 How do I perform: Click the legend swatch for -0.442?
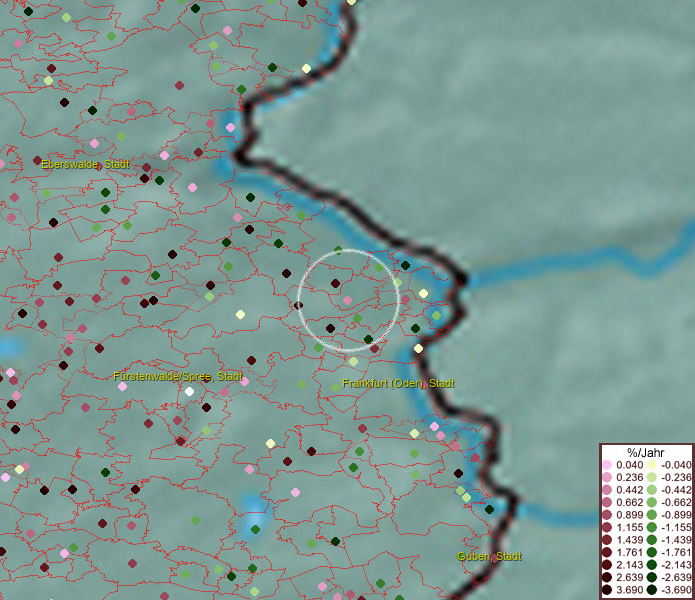pyautogui.click(x=652, y=490)
